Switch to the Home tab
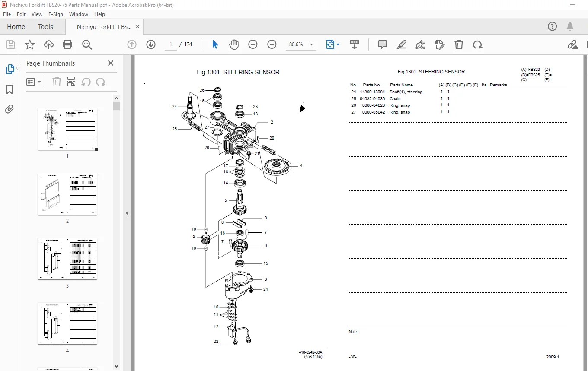Viewport: 588px width, 371px height. 16,26
